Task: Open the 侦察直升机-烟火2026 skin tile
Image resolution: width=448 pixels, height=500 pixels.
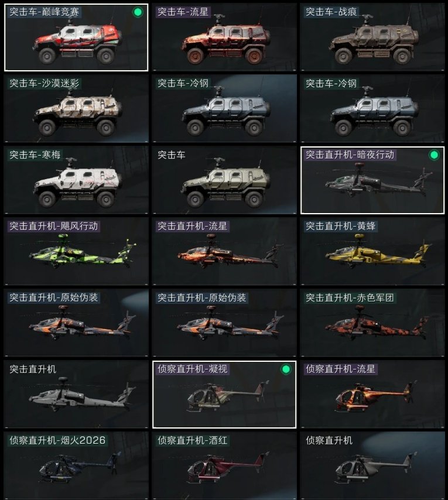Action: [76, 465]
